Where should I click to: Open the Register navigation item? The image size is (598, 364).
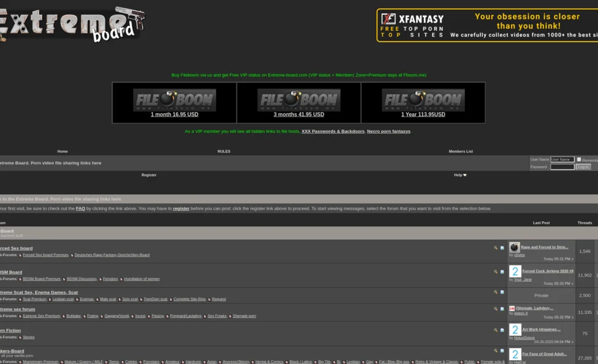[149, 175]
